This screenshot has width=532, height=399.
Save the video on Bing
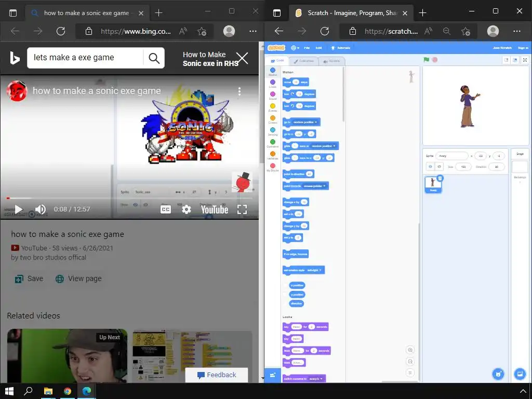coord(29,278)
